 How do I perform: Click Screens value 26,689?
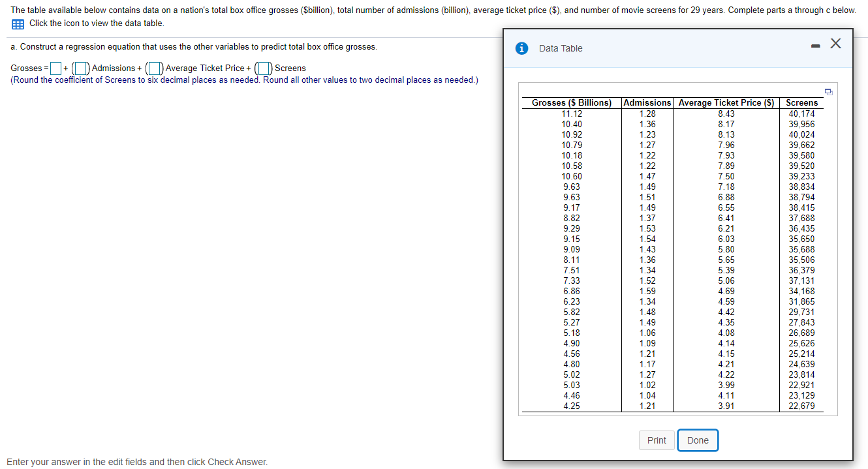point(802,333)
